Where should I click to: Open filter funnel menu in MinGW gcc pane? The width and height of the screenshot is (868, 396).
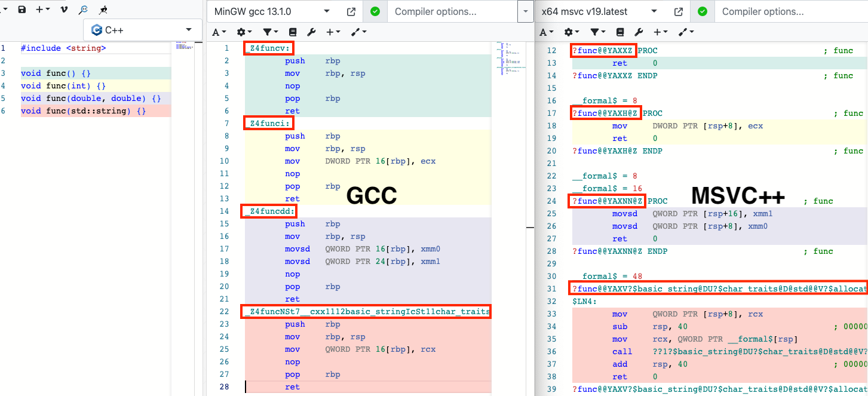pyautogui.click(x=270, y=32)
